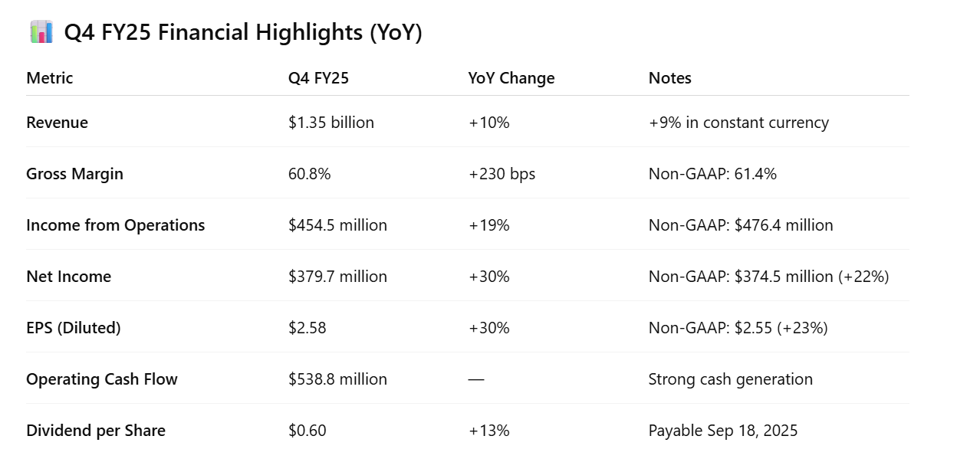The width and height of the screenshot is (980, 472).
Task: Select the Metric column header
Action: pyautogui.click(x=50, y=78)
